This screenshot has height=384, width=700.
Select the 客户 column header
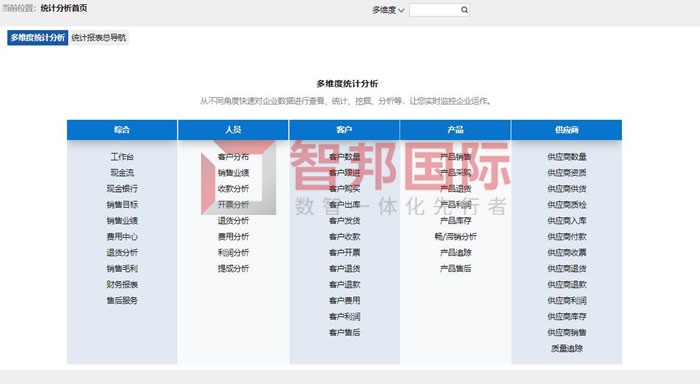click(x=344, y=130)
